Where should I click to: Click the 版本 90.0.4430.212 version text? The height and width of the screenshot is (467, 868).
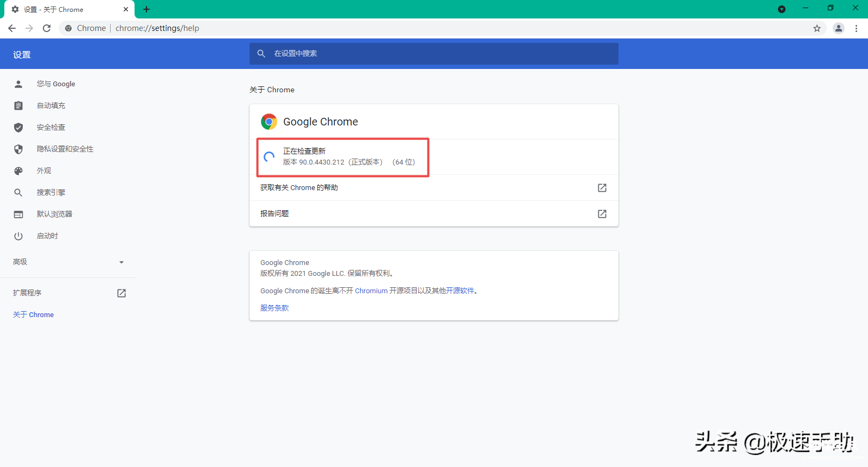pos(349,162)
